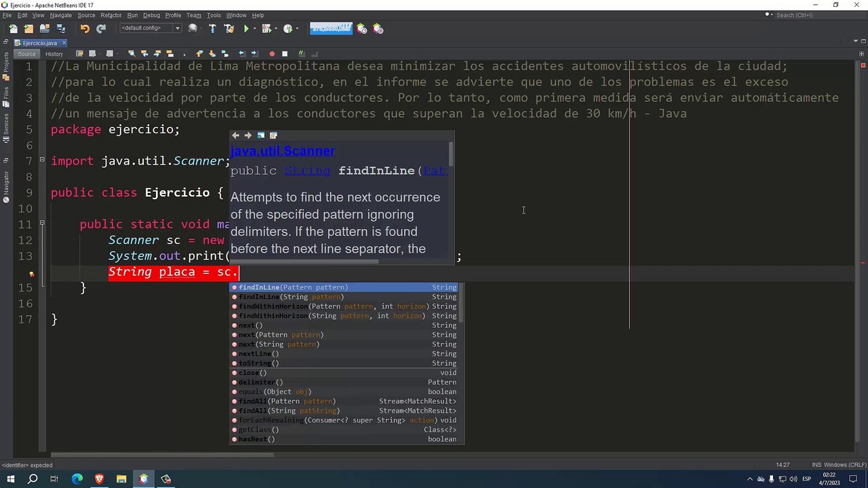Screen dimensions: 868x488
Task: Click the Open Project toolbar icon
Action: click(x=45, y=28)
